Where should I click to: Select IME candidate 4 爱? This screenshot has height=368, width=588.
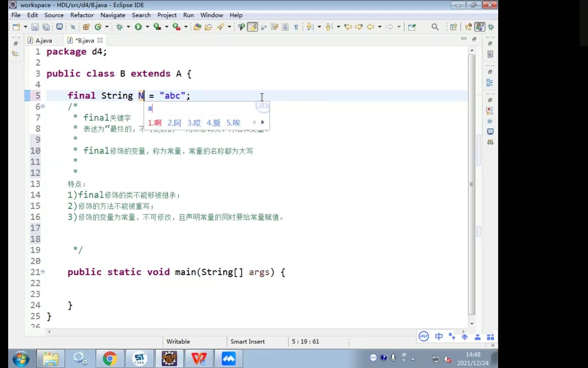[214, 123]
